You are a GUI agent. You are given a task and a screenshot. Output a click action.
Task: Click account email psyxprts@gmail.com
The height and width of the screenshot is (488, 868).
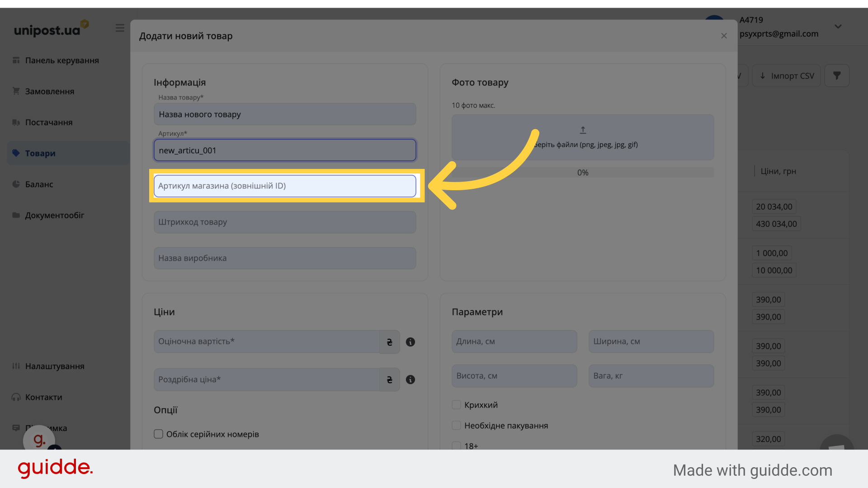(779, 33)
